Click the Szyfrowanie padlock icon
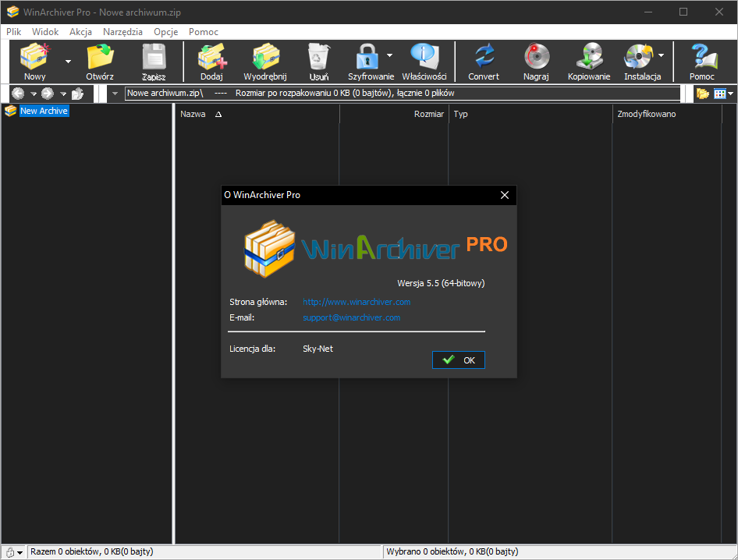Screen dimensions: 738x560 (x=367, y=56)
